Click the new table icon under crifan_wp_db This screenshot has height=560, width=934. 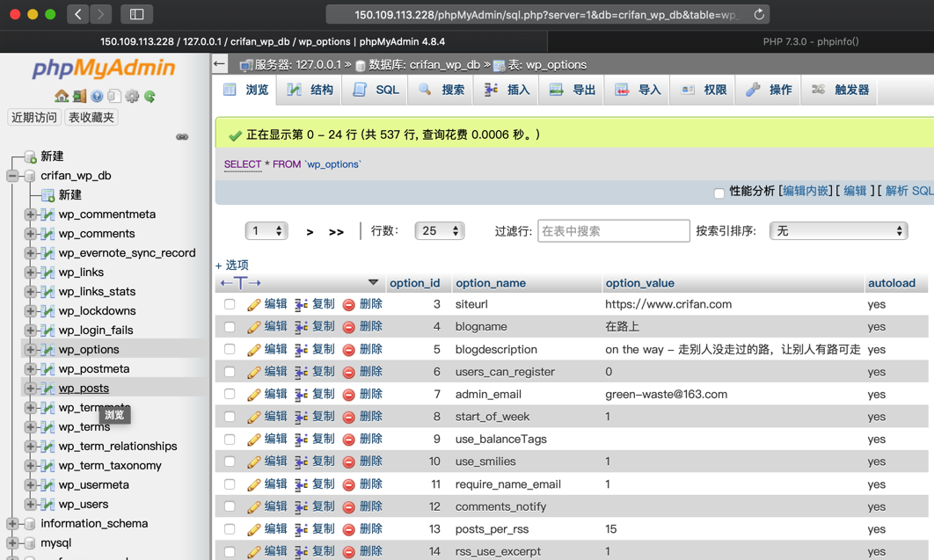47,194
